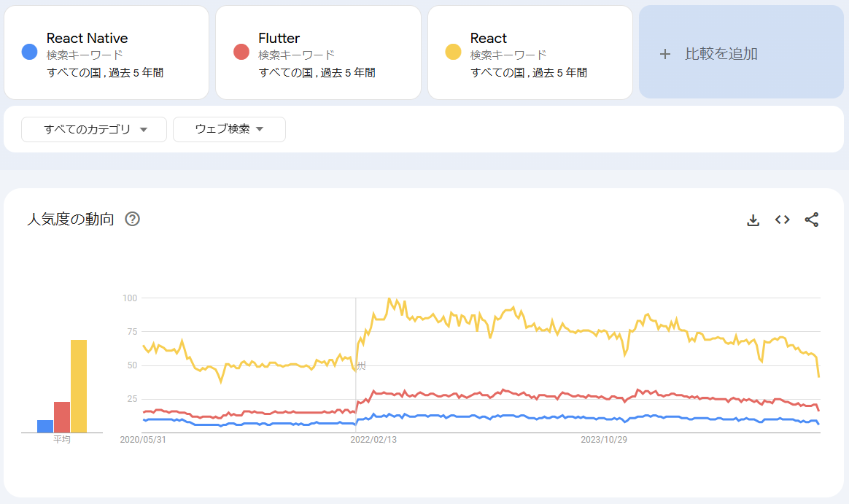Click the yellow React peak at 100
This screenshot has height=504, width=849.
click(389, 299)
